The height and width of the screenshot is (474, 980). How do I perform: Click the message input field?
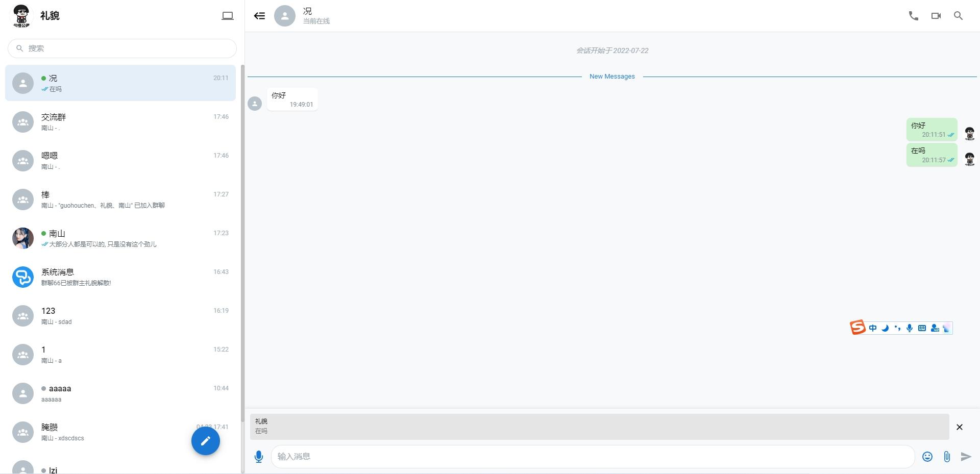pos(593,457)
